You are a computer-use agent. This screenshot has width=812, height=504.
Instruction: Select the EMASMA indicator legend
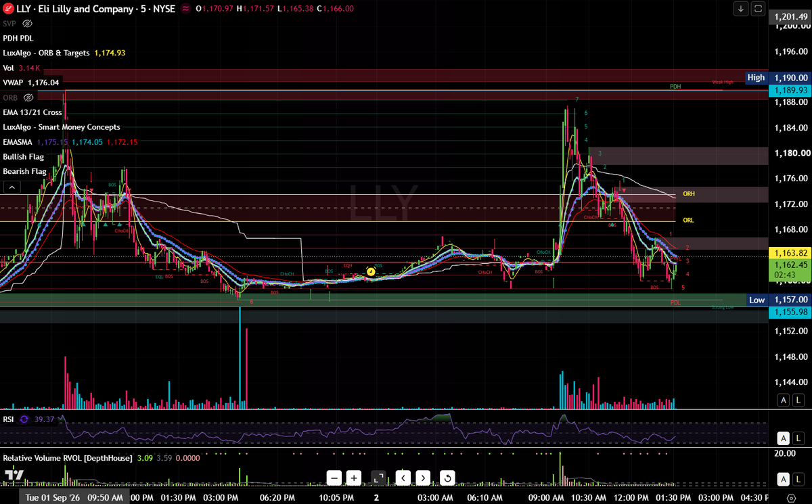point(18,142)
